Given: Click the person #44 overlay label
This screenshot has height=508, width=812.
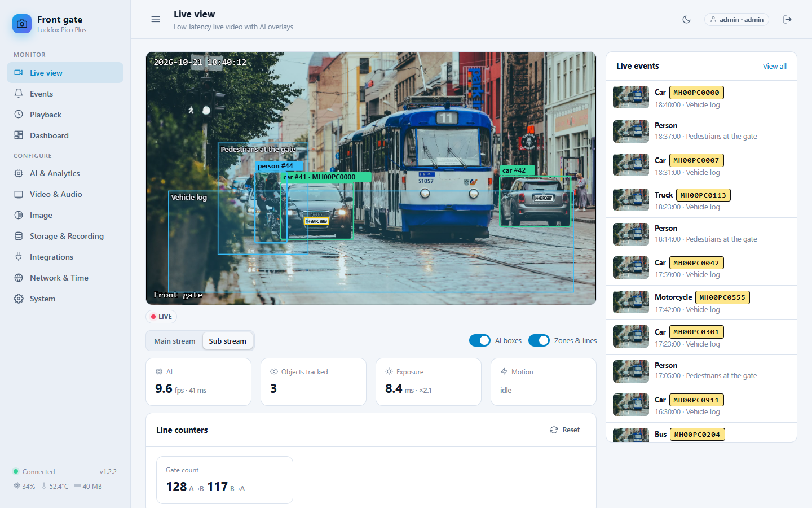Looking at the screenshot, I should coord(279,166).
